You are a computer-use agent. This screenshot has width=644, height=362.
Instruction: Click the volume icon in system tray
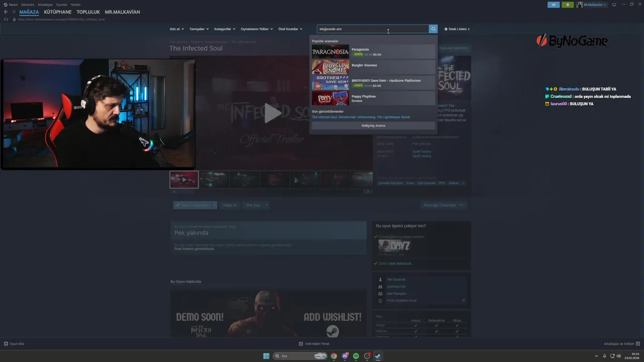click(x=618, y=356)
